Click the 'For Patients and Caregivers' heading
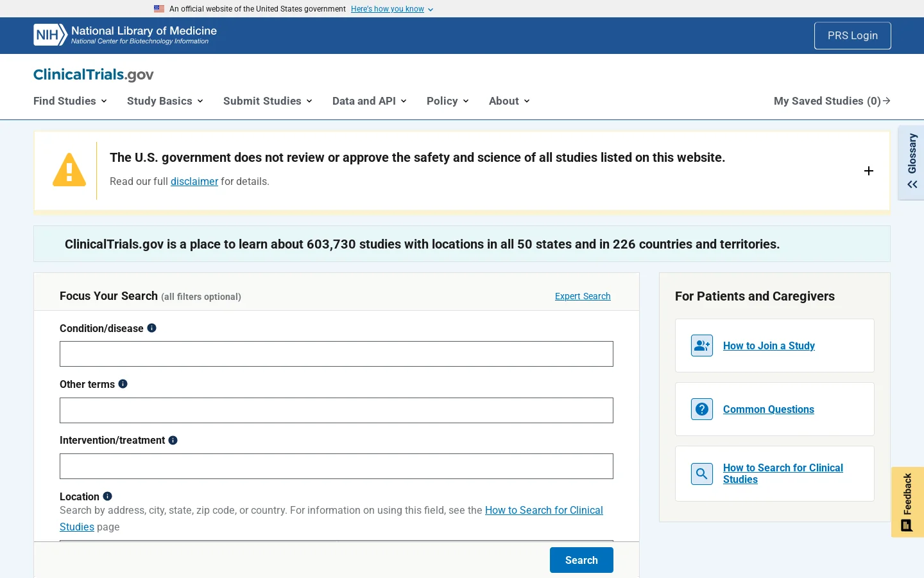The width and height of the screenshot is (924, 578). [x=755, y=296]
